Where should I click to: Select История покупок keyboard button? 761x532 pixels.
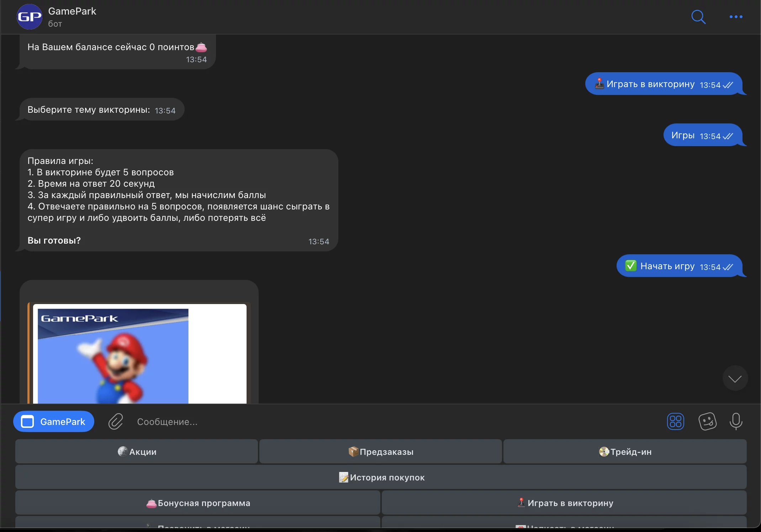pos(381,477)
